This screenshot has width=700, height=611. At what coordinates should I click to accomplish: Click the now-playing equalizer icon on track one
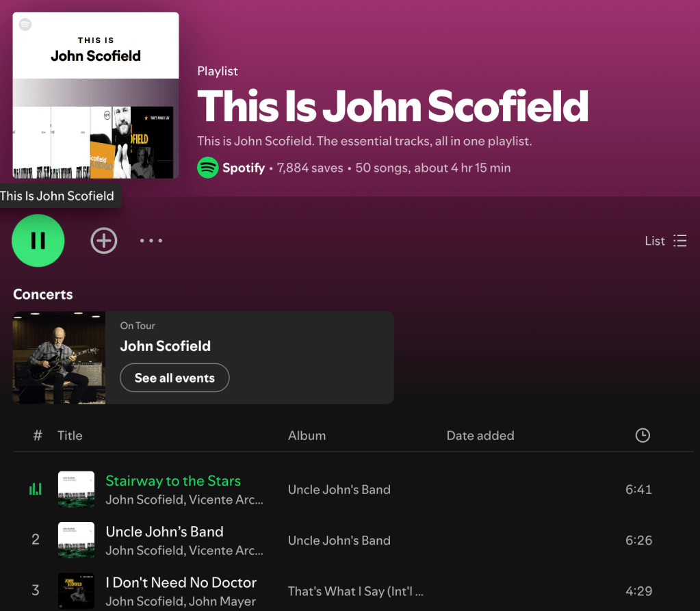click(36, 489)
